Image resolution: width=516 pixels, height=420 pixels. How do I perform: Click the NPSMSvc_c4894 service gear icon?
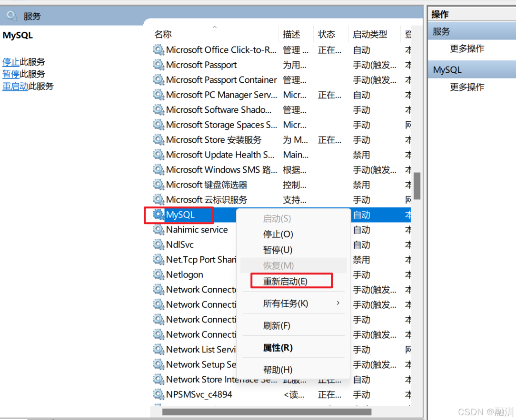[x=158, y=394]
